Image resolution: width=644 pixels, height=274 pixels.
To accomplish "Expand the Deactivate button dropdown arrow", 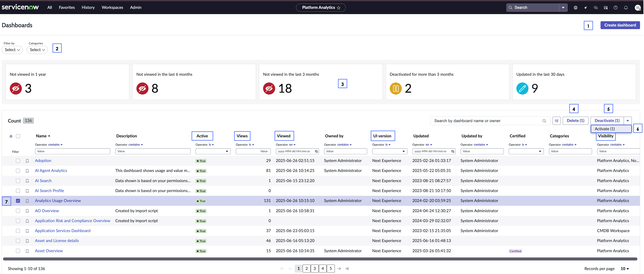I will click(x=627, y=121).
